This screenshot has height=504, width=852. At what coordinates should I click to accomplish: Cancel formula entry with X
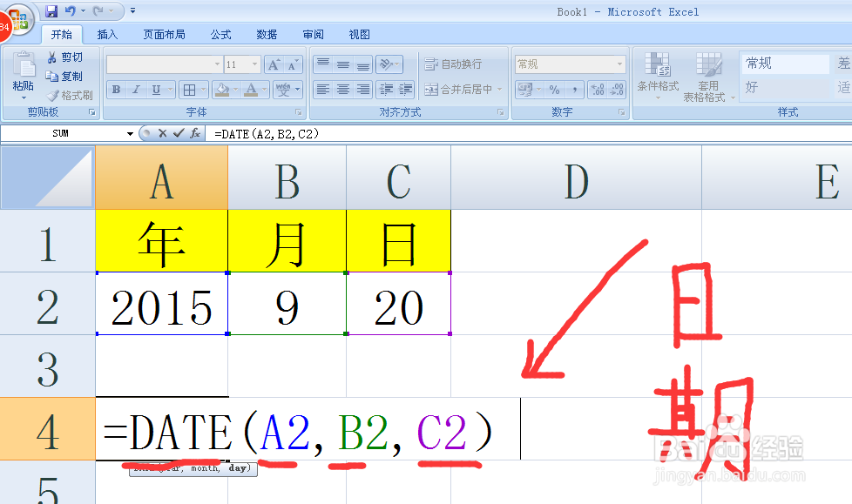(162, 133)
